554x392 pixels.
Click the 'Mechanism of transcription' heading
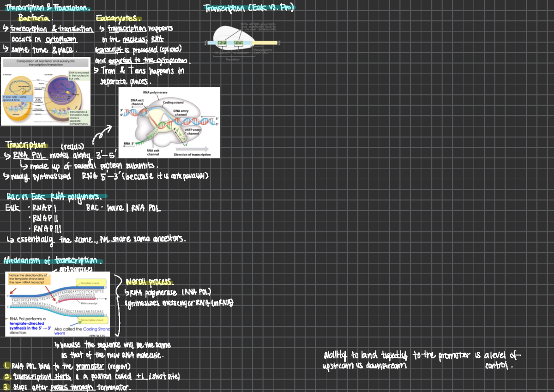(x=52, y=260)
